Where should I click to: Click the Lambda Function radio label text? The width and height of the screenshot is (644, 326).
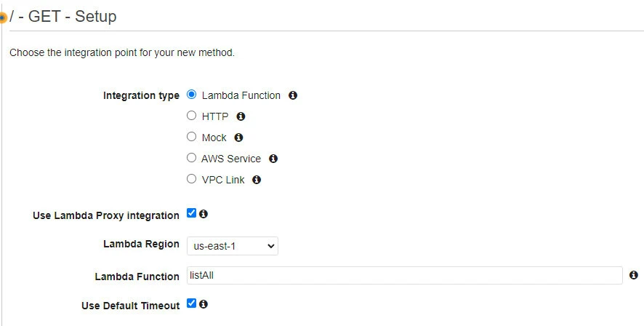coord(241,95)
